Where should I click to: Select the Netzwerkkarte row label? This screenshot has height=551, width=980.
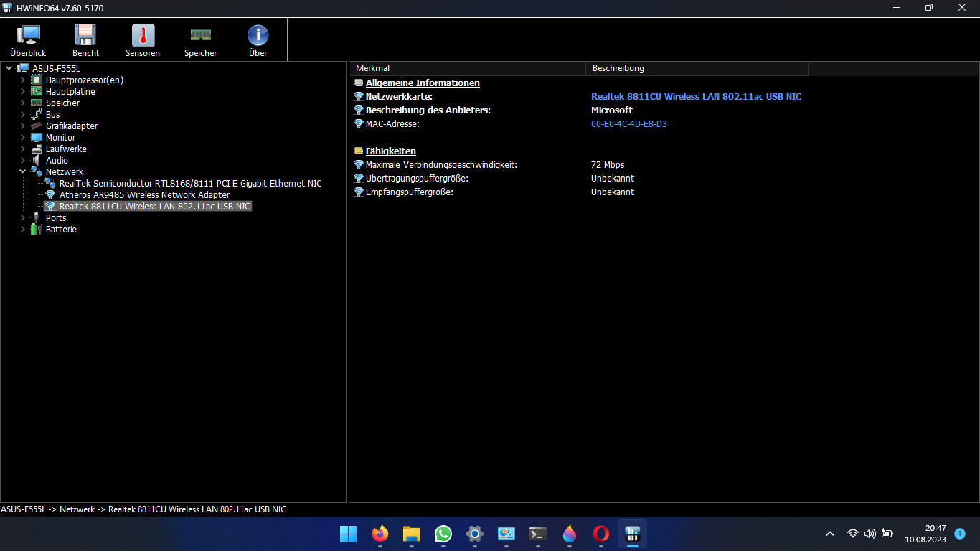tap(399, 97)
